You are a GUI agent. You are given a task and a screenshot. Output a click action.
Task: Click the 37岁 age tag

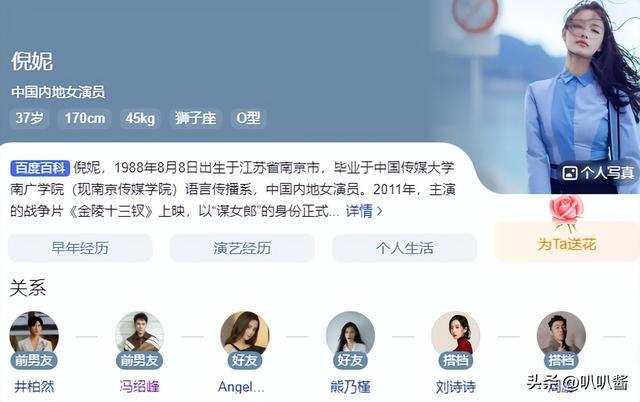[x=29, y=118]
